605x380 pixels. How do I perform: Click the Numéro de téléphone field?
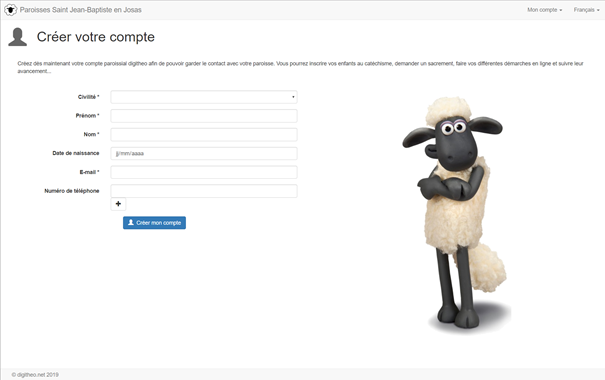pos(204,191)
